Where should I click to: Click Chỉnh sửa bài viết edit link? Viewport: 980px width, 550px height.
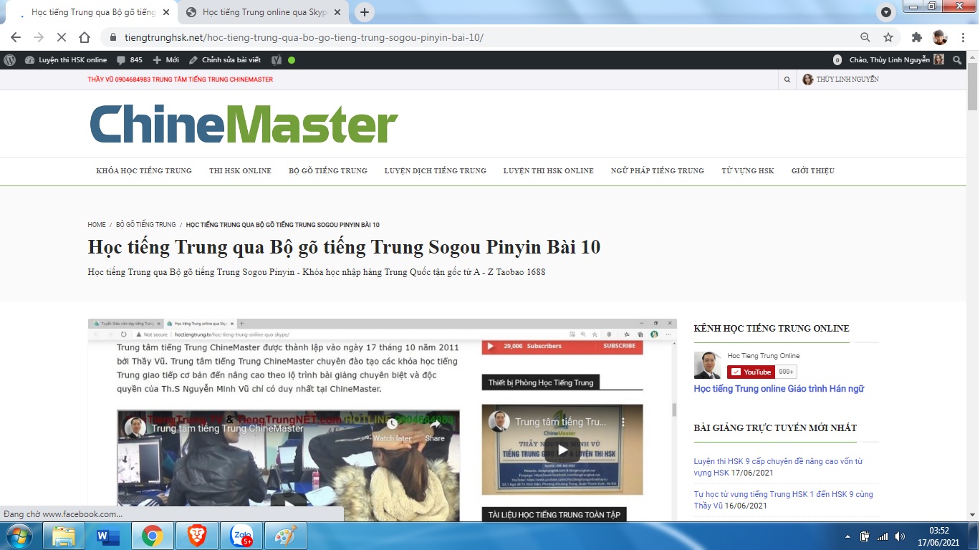(225, 60)
